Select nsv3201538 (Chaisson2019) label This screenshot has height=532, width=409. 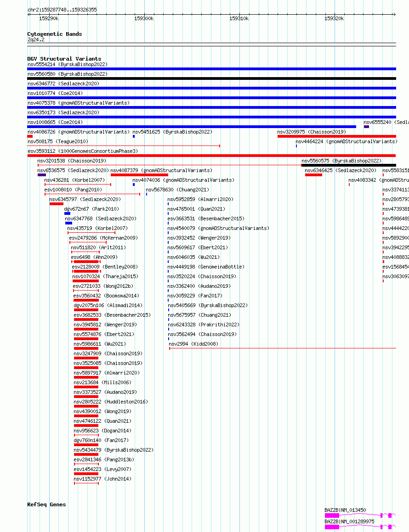[x=72, y=161]
